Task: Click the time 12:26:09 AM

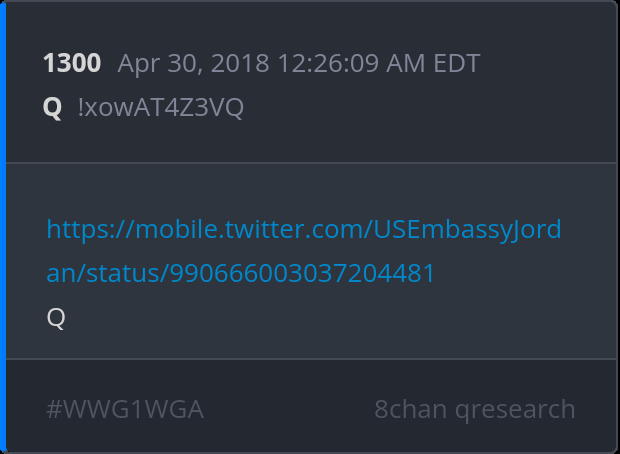Action: [x=341, y=64]
